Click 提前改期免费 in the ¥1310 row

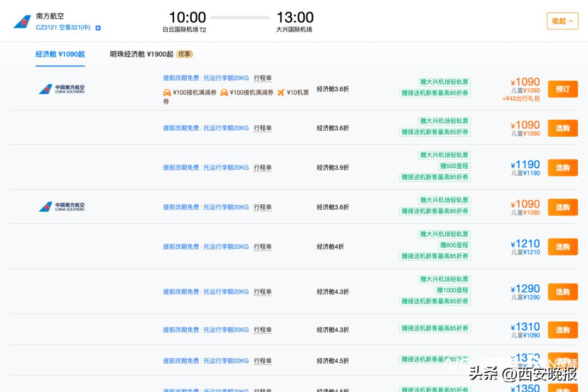[x=181, y=330]
